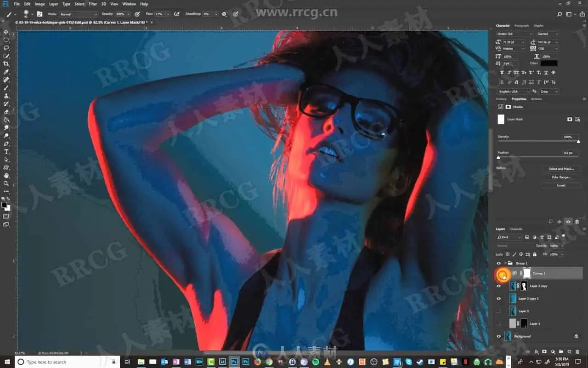The image size is (588, 368).
Task: Delete layer using Layers panel trash icon
Action: [x=577, y=351]
